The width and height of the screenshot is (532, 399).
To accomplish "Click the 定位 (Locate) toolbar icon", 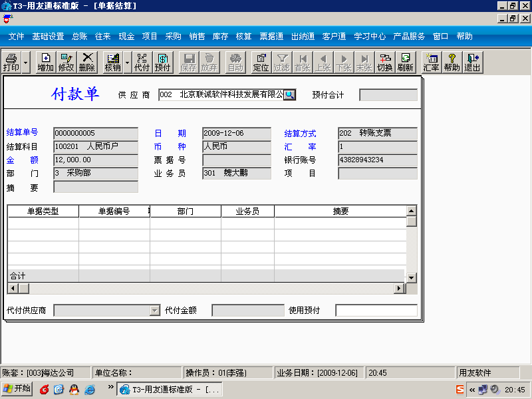I will coord(261,63).
